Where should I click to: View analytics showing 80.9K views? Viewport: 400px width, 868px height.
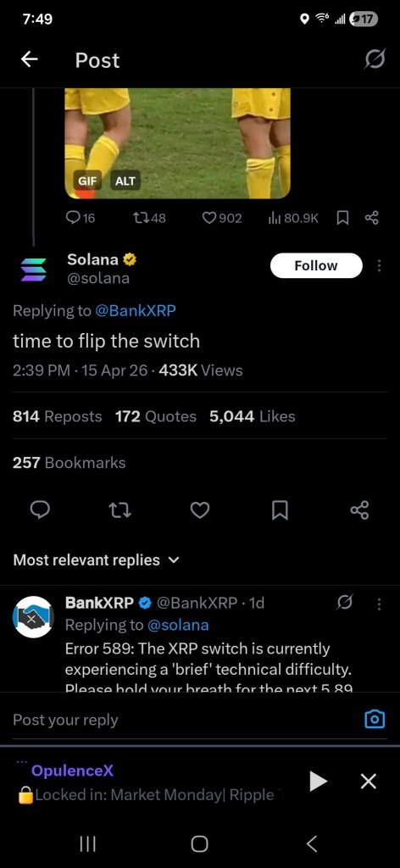(293, 218)
